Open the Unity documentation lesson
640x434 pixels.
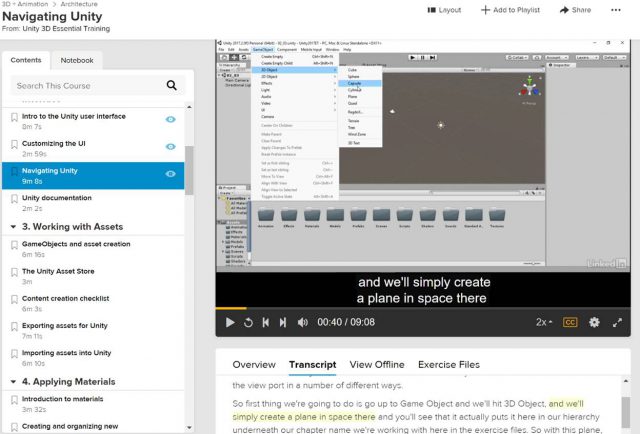(93, 203)
